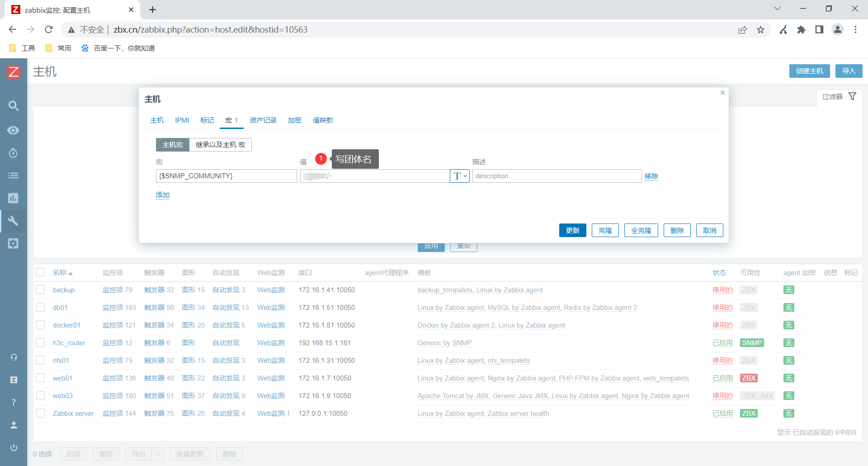Screen dimensions: 868x466
Task: Tick the checkbox for host db01
Action: tap(41, 307)
